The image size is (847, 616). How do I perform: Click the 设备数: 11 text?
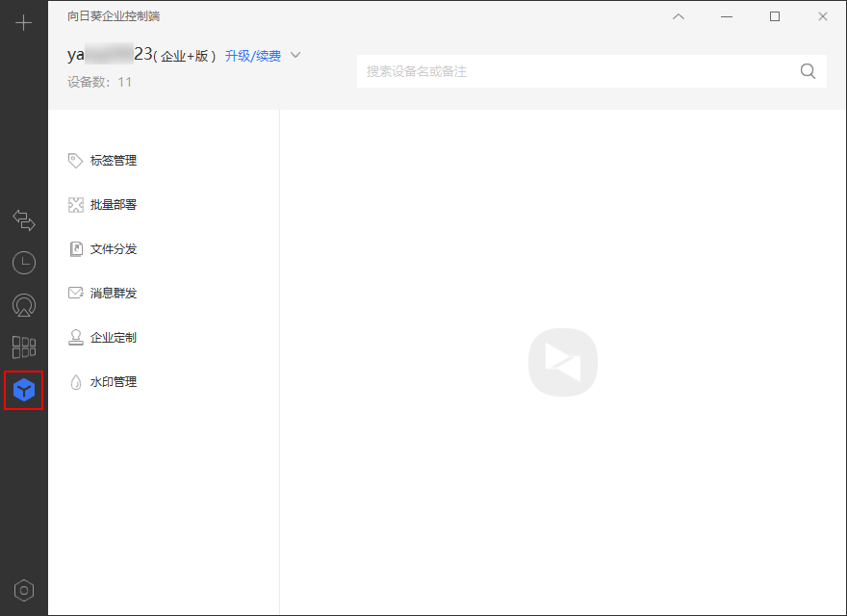click(x=99, y=82)
